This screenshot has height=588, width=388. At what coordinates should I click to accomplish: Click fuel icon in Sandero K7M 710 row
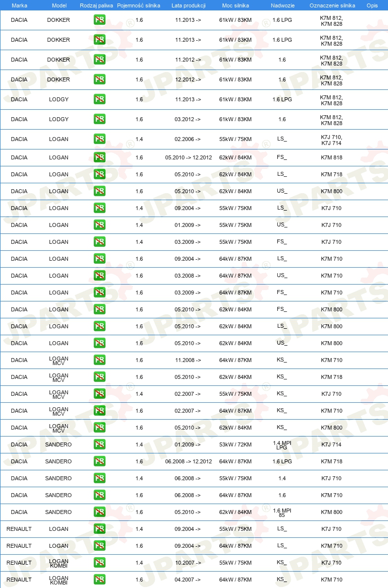(100, 495)
